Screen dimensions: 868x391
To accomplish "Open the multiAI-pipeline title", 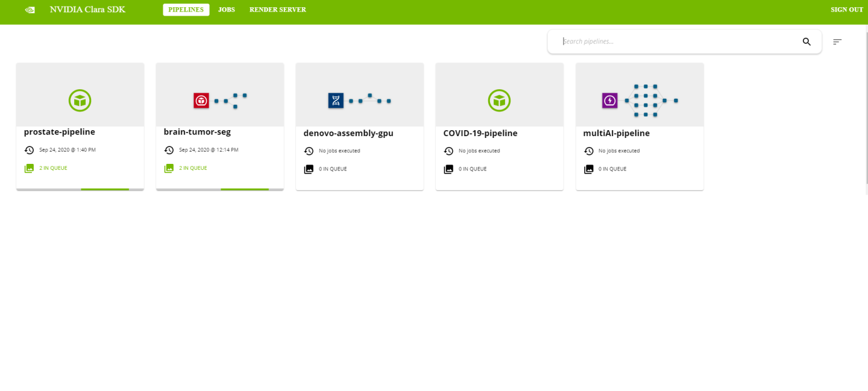I will point(616,133).
